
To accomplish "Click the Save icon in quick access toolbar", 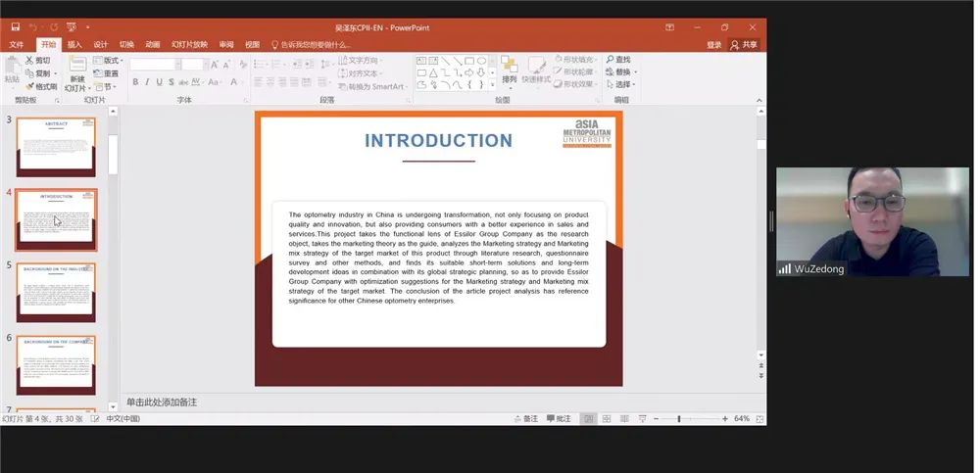I will (12, 27).
